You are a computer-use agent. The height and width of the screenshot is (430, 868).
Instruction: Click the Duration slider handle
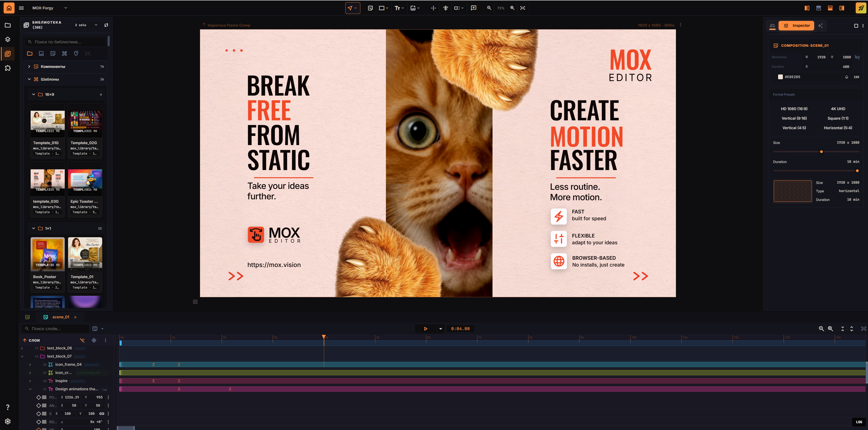(x=857, y=171)
